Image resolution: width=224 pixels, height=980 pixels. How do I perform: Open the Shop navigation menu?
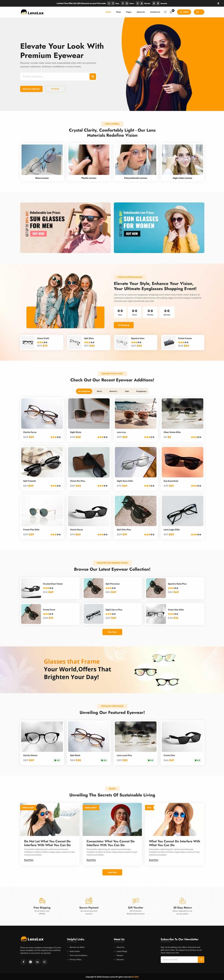coord(118,12)
